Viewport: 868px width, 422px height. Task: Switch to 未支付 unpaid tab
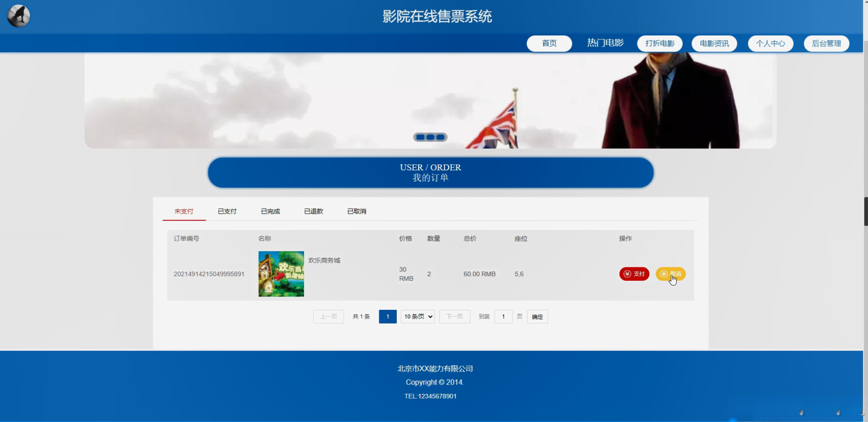pyautogui.click(x=184, y=211)
